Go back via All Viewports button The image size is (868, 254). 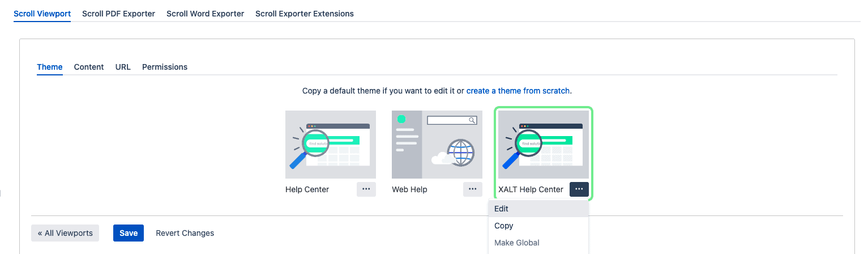click(x=65, y=233)
